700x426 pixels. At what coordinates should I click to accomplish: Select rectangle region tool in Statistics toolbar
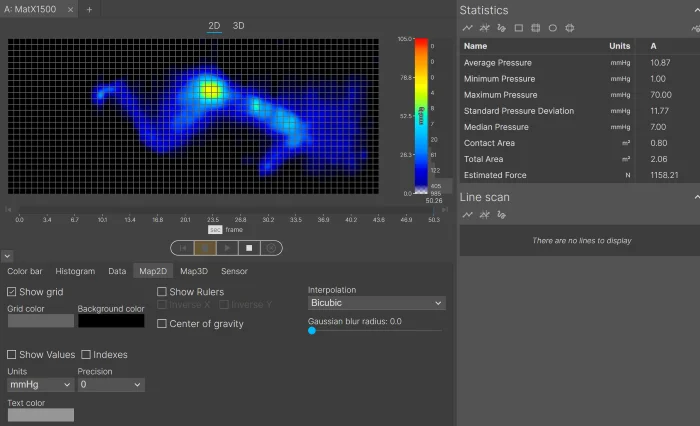[519, 28]
